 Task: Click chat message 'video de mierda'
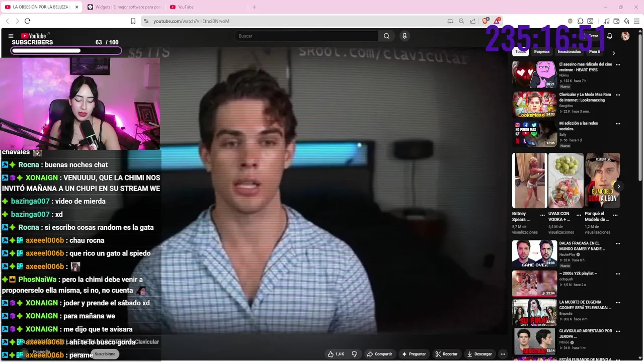[x=80, y=201]
